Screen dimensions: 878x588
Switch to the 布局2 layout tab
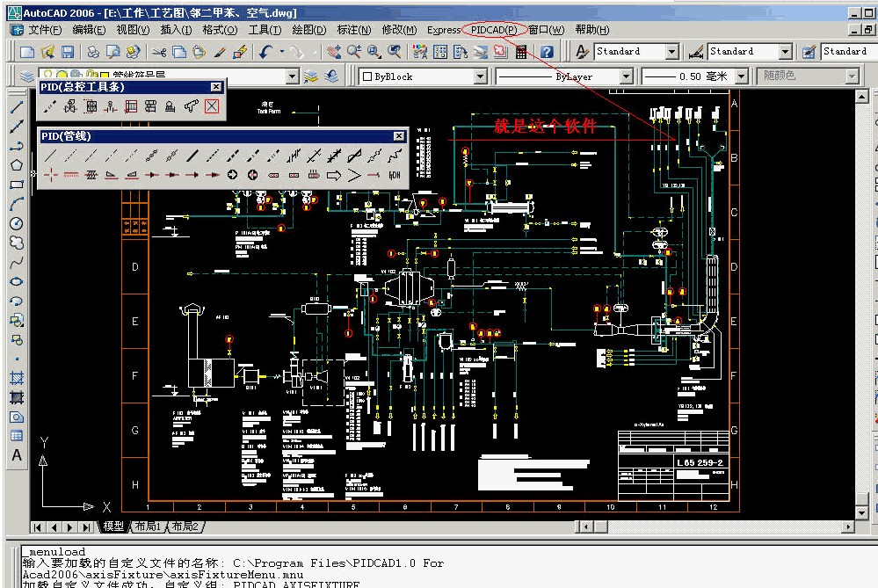[x=185, y=526]
